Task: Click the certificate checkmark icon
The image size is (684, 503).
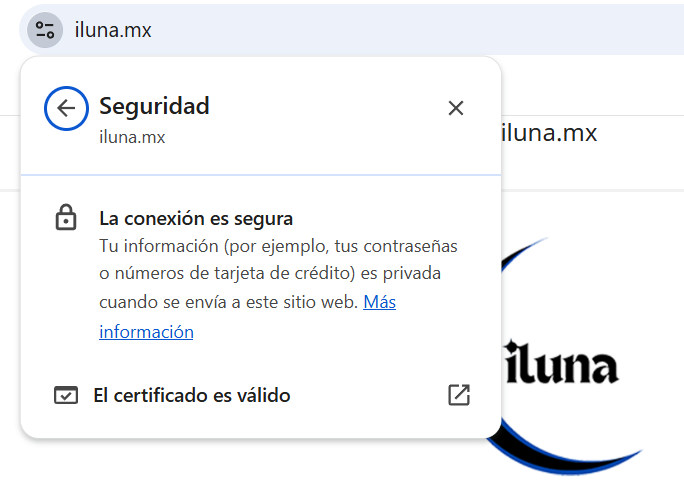Action: (66, 395)
